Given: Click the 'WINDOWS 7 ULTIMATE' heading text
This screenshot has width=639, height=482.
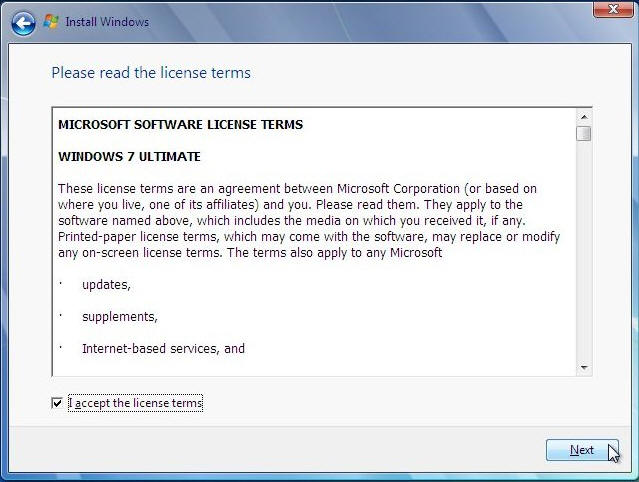Looking at the screenshot, I should tap(129, 157).
